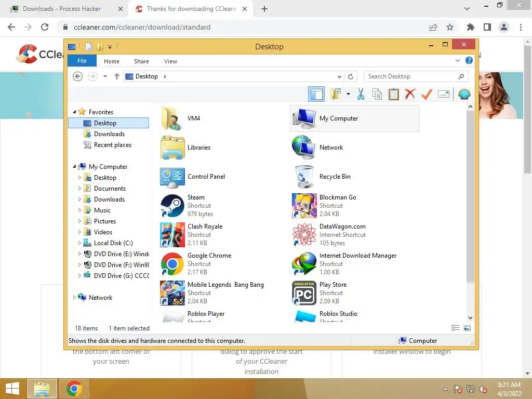The width and height of the screenshot is (532, 399).
Task: Open address bar history dropdown
Action: point(339,77)
